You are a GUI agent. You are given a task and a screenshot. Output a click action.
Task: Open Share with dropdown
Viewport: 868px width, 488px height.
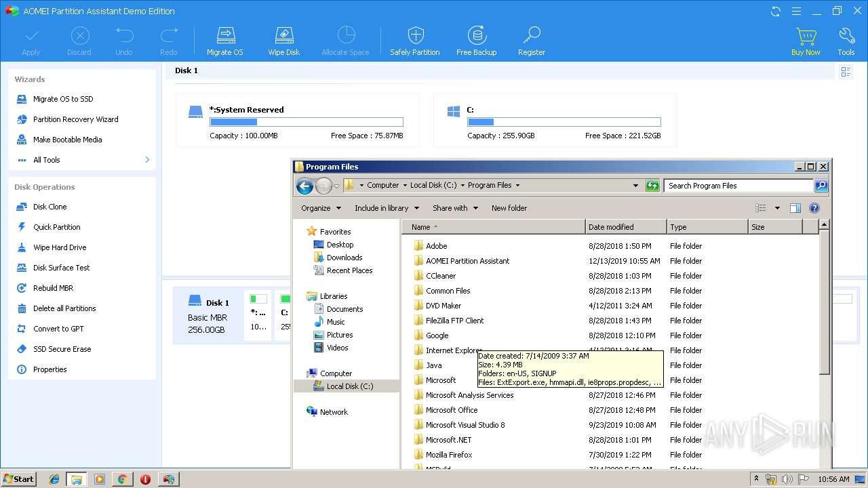[455, 208]
